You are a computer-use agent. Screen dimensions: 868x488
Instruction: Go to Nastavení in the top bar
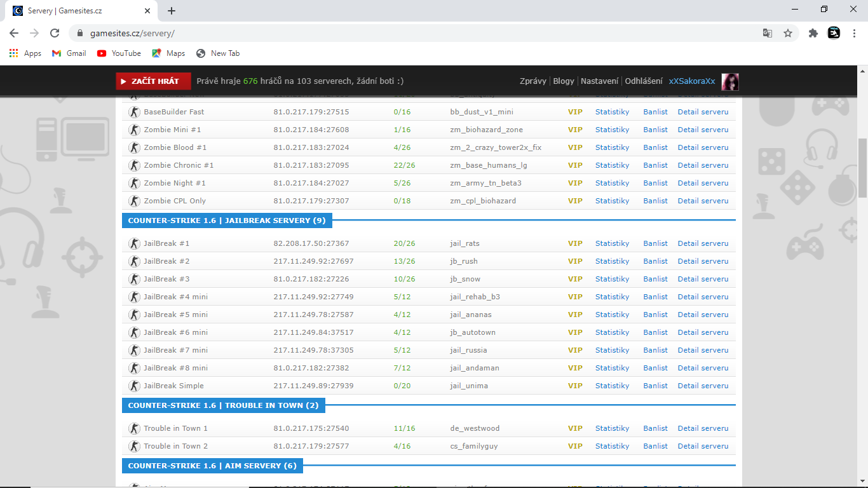click(599, 81)
